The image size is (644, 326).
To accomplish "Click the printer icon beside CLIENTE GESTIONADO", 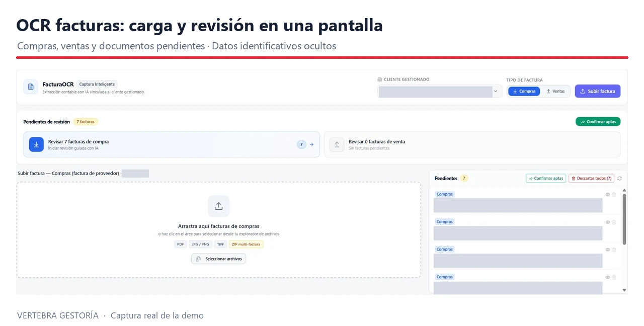I will pos(380,79).
